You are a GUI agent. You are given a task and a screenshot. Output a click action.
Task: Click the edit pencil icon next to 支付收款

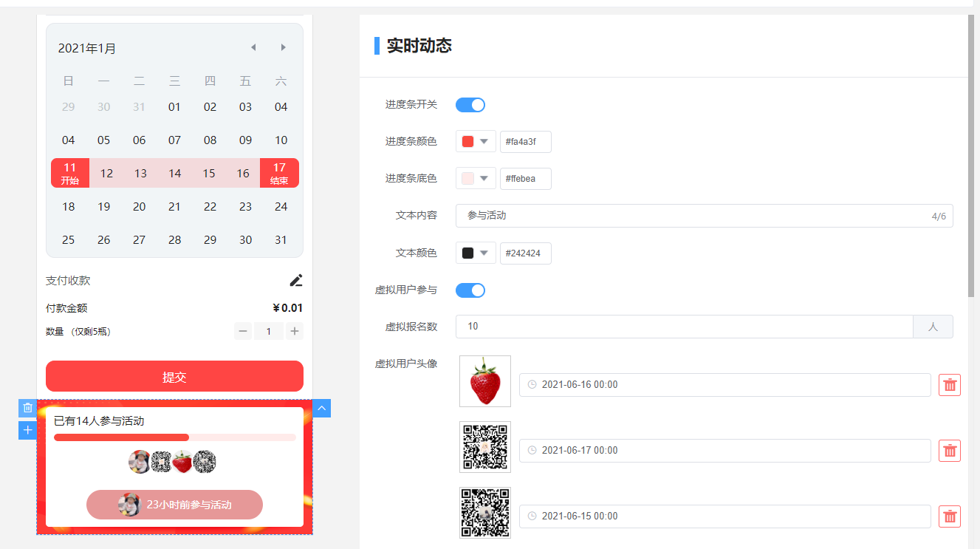click(x=296, y=280)
